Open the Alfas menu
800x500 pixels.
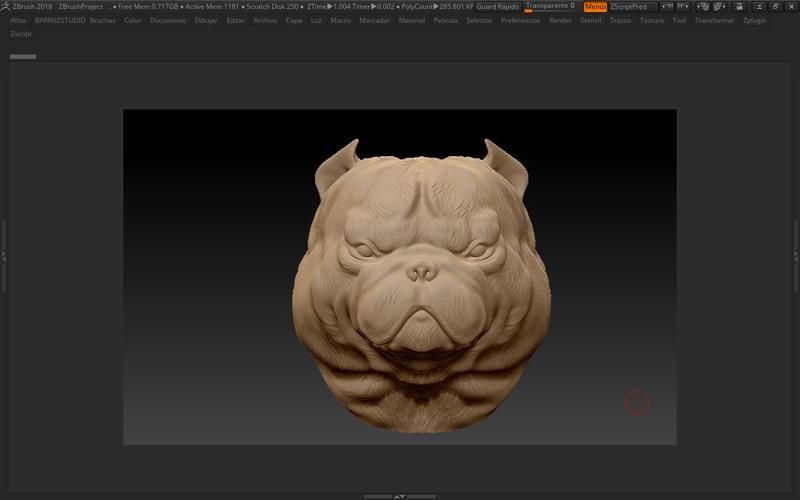[18, 20]
